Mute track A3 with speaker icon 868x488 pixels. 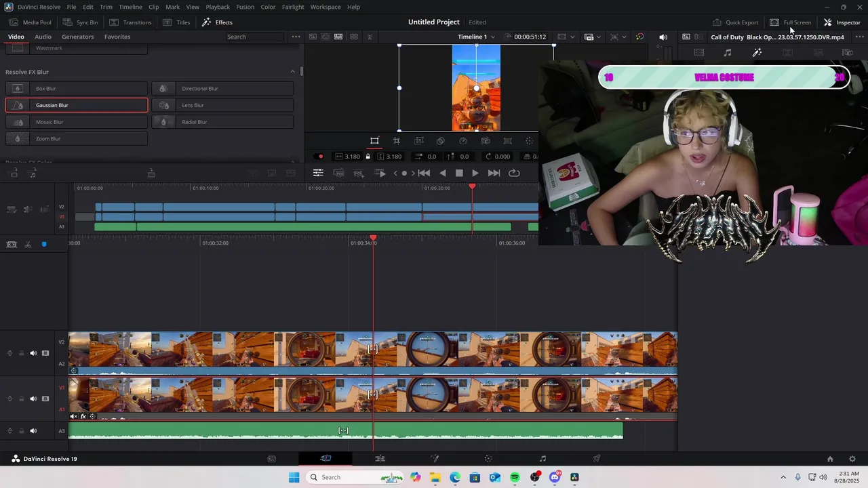pos(33,431)
